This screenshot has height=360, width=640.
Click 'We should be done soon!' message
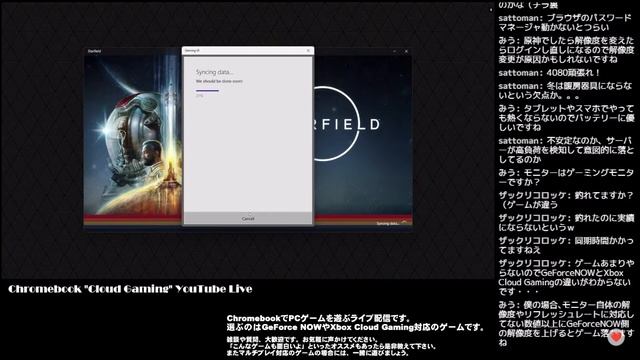(219, 81)
